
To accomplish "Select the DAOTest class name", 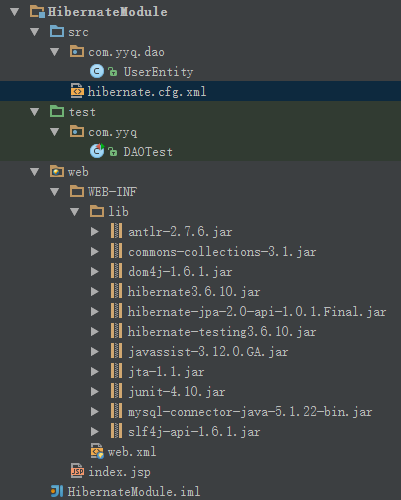I will (148, 152).
